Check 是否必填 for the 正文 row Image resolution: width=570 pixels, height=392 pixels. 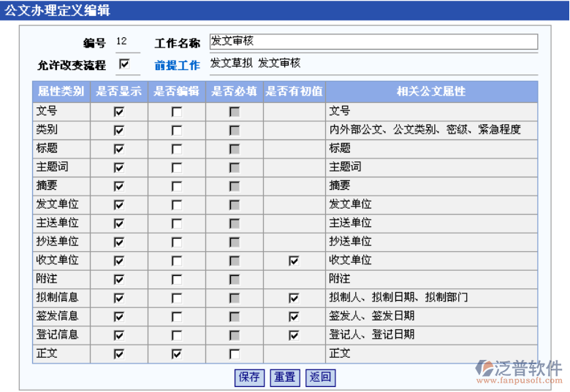(x=235, y=354)
